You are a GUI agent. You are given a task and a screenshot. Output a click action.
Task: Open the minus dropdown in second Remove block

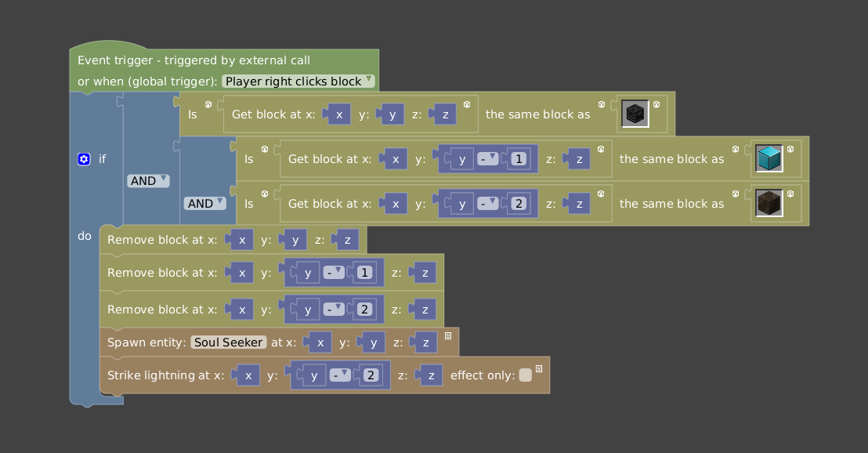point(332,272)
